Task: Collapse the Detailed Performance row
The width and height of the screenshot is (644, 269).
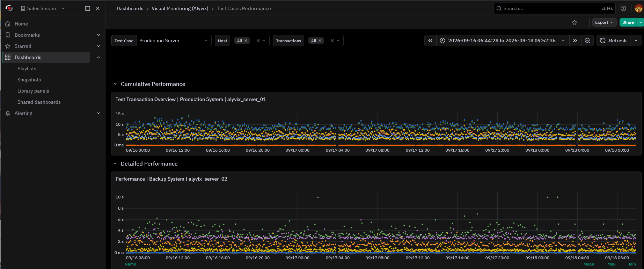Action: [x=115, y=163]
